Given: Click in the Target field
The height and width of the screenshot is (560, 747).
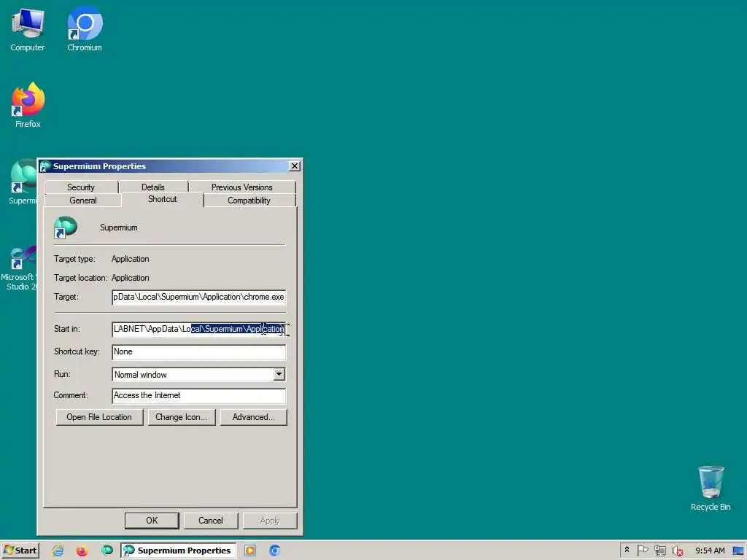Looking at the screenshot, I should pos(199,297).
